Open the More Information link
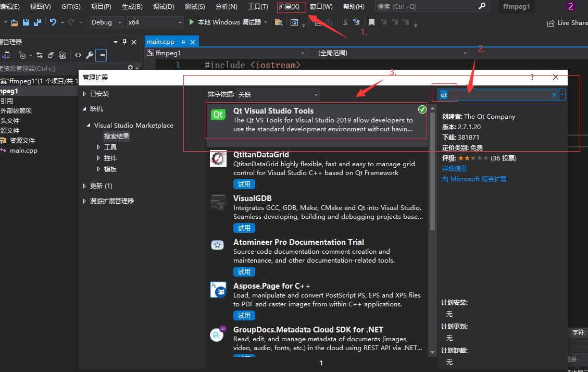 click(454, 169)
